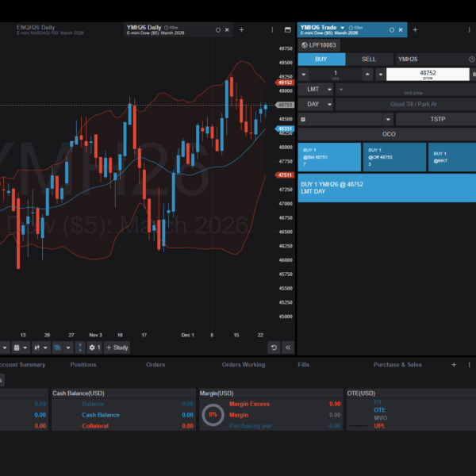
Task: Click the 48752 price input field
Action: pyautogui.click(x=427, y=74)
